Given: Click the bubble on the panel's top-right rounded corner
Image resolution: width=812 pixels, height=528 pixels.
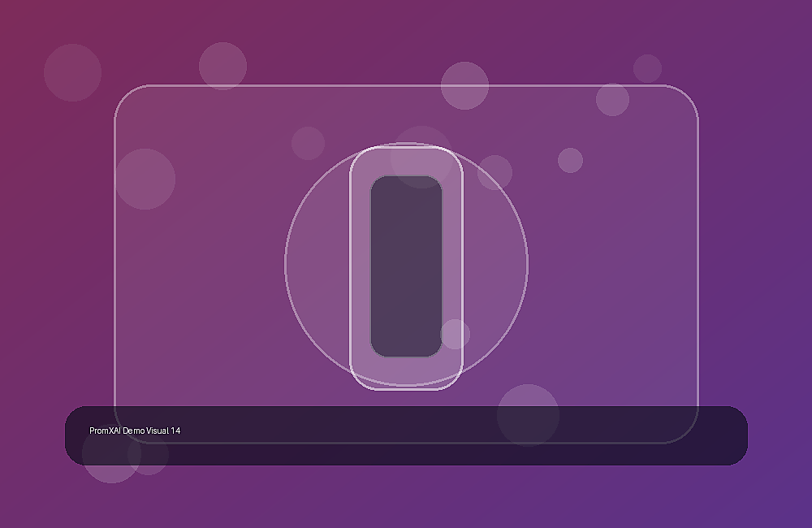Looking at the screenshot, I should [612, 99].
